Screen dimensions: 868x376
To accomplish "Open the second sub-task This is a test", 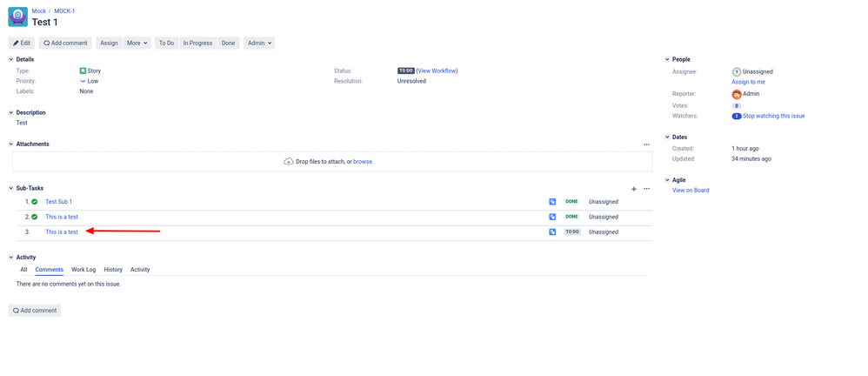I will [62, 217].
